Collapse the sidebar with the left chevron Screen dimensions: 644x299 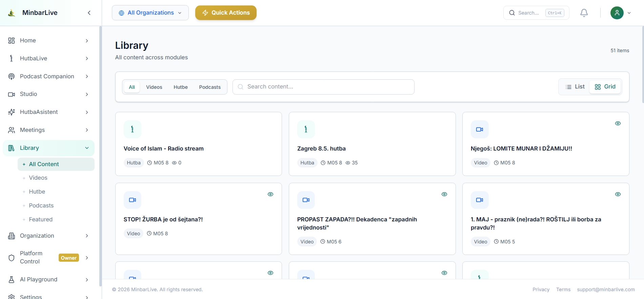(x=89, y=13)
